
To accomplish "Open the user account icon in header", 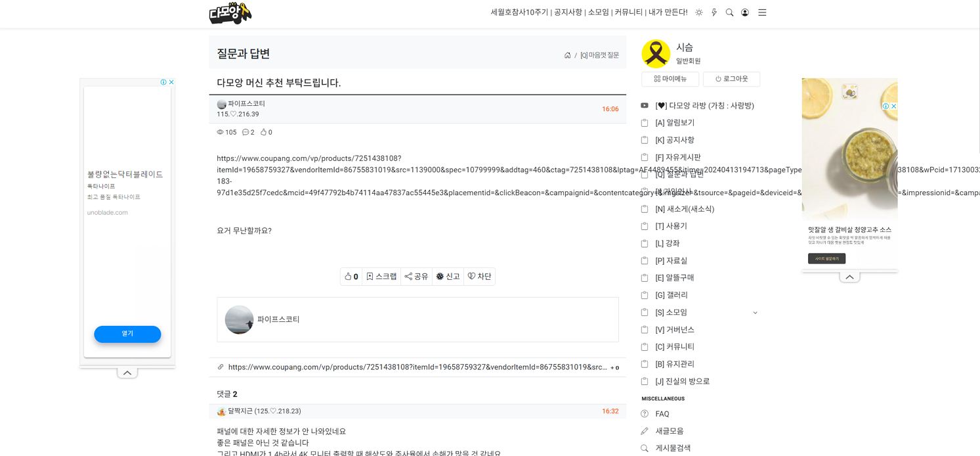I will (745, 12).
